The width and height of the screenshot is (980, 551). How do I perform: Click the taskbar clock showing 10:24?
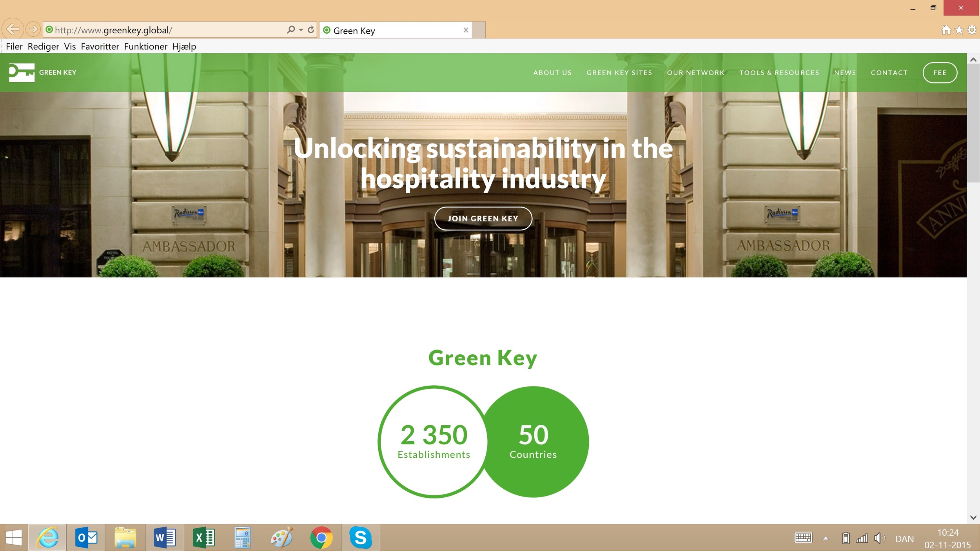tap(947, 538)
